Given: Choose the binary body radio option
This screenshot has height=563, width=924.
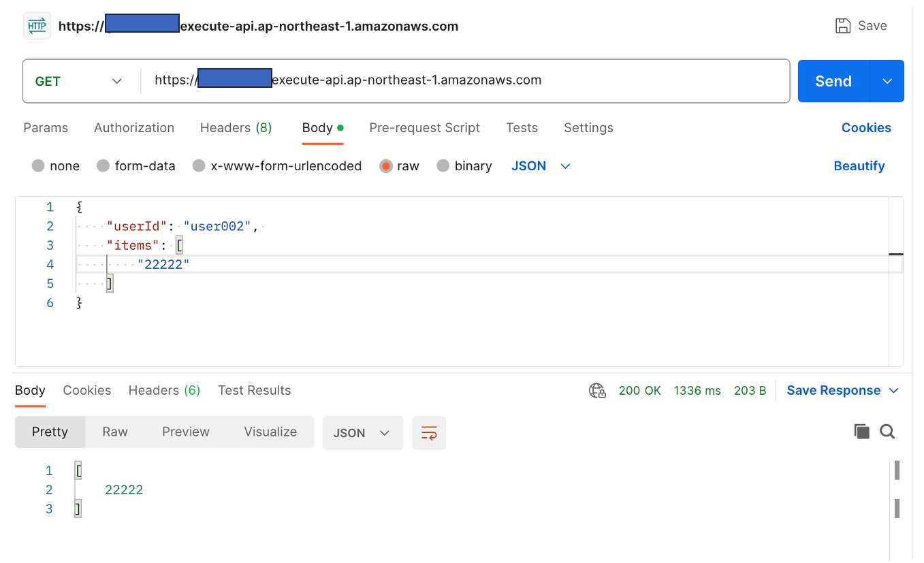Looking at the screenshot, I should [x=443, y=166].
